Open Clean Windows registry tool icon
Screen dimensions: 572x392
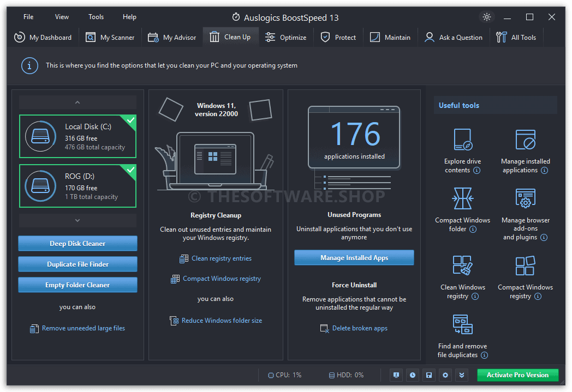pos(462,265)
